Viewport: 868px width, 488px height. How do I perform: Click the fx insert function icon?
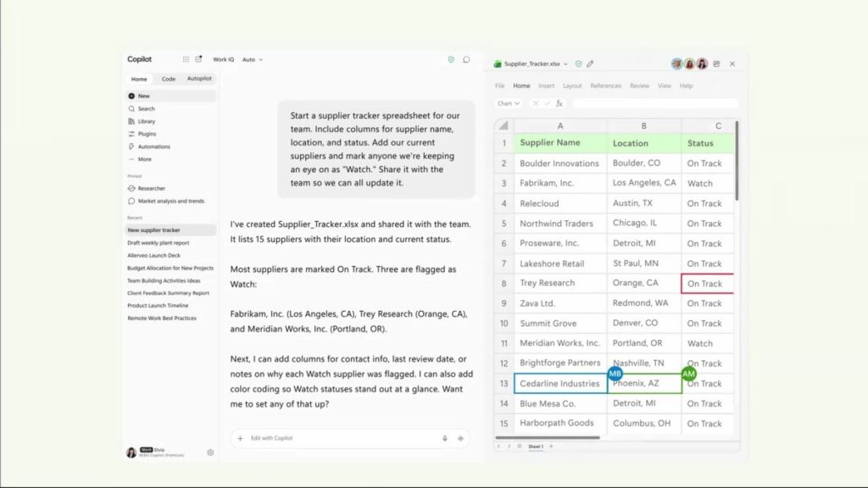click(x=559, y=103)
